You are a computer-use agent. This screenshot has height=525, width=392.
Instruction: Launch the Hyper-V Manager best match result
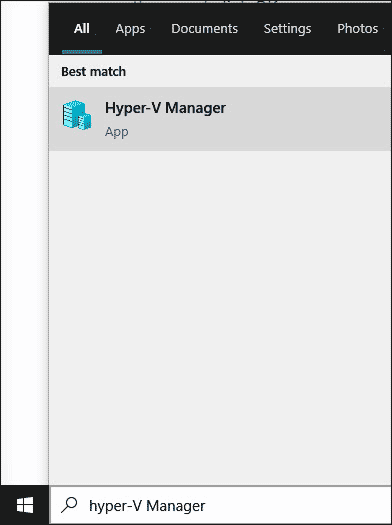pyautogui.click(x=220, y=119)
